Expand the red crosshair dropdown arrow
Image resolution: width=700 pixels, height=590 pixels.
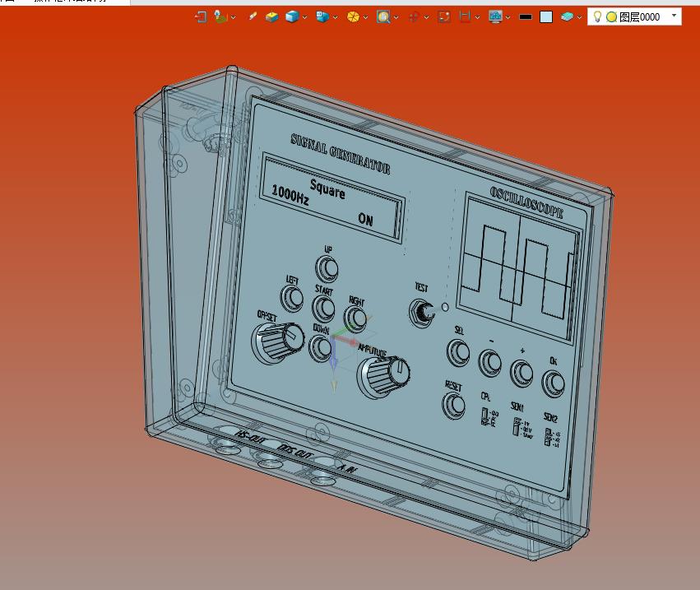click(x=426, y=17)
